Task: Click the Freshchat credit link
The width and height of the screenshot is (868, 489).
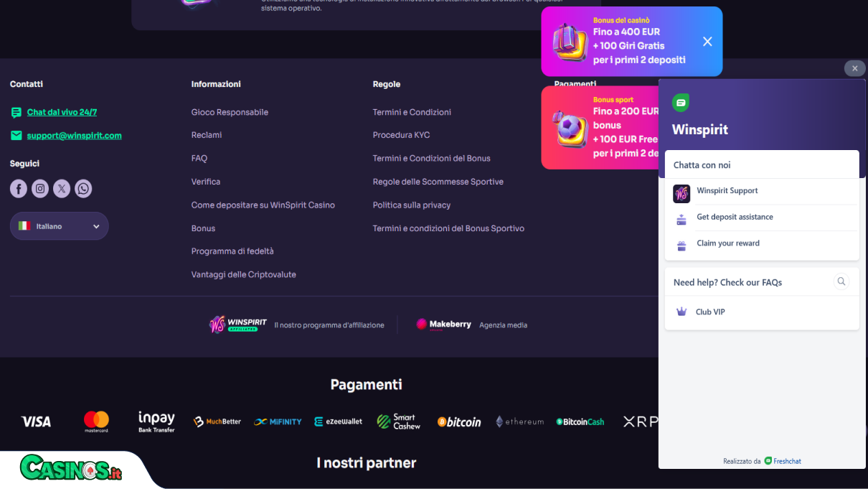Action: coord(783,461)
